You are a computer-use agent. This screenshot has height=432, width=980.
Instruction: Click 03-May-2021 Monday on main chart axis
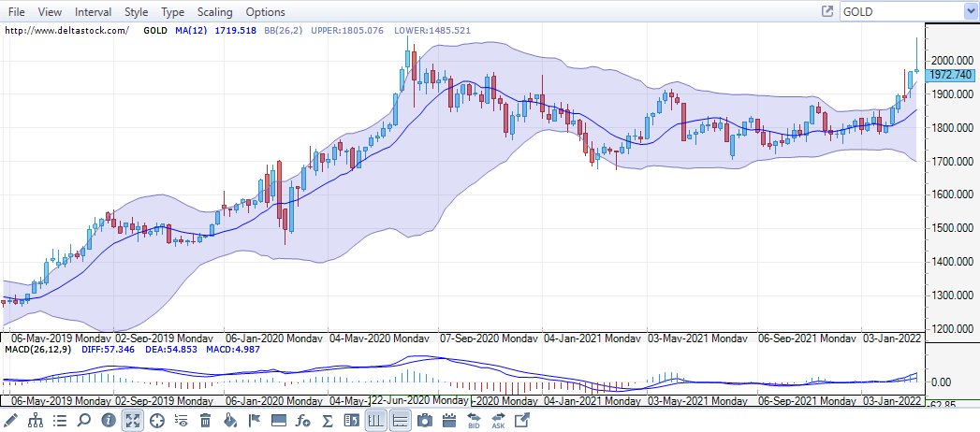coord(697,338)
